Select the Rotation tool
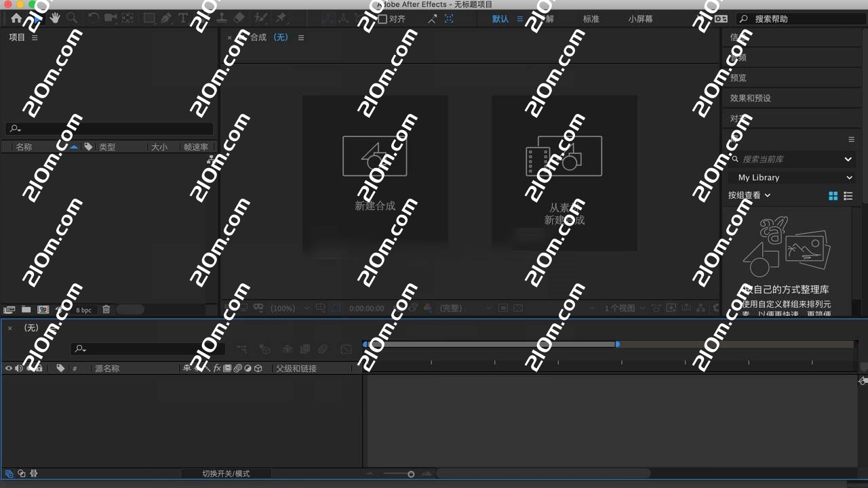The image size is (868, 488). pos(94,18)
